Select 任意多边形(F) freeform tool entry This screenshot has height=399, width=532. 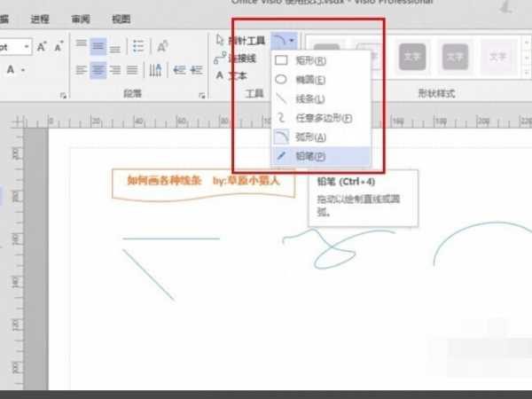pyautogui.click(x=321, y=118)
